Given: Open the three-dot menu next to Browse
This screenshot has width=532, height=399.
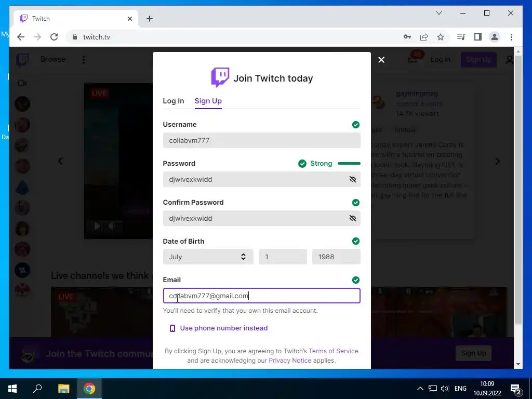Looking at the screenshot, I should coord(84,60).
